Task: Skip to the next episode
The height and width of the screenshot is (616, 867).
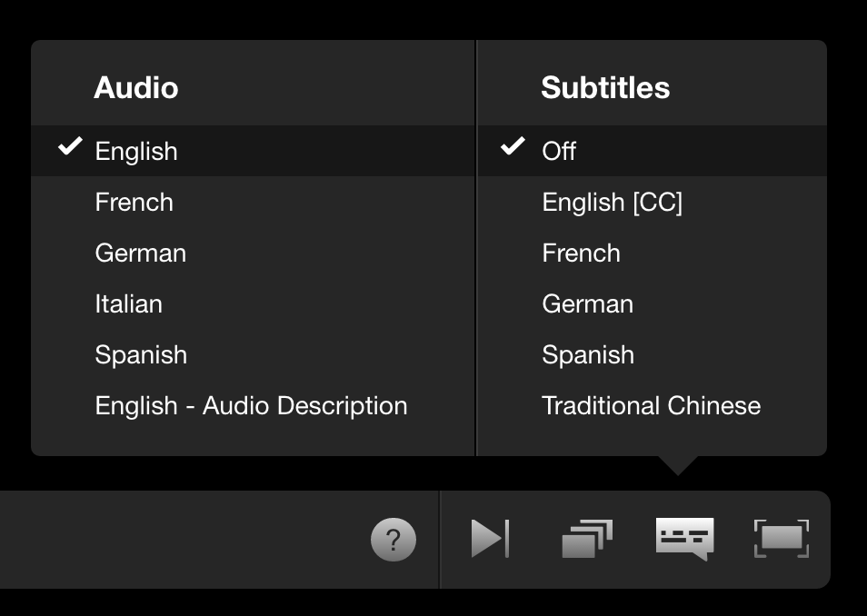Action: (490, 539)
